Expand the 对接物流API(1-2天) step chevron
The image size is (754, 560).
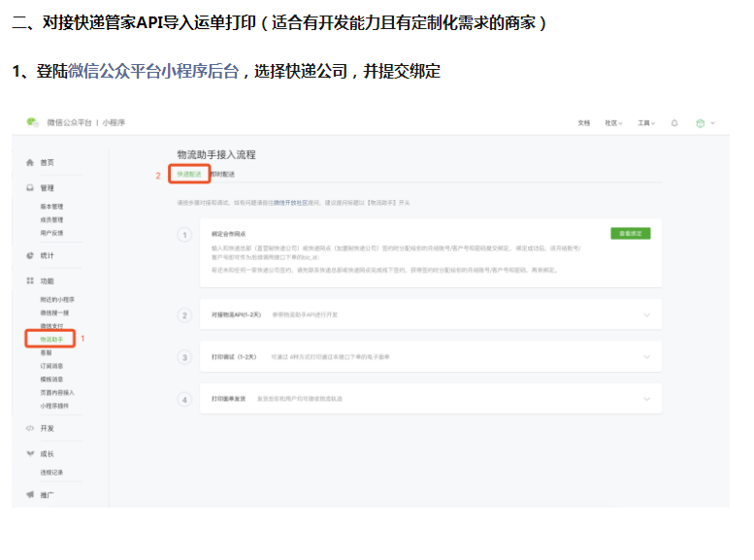point(646,315)
